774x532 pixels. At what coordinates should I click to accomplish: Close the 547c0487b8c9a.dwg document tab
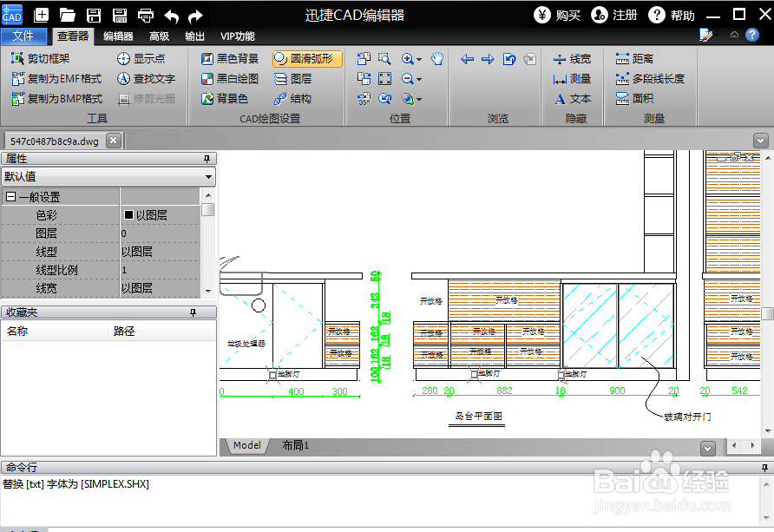point(114,141)
